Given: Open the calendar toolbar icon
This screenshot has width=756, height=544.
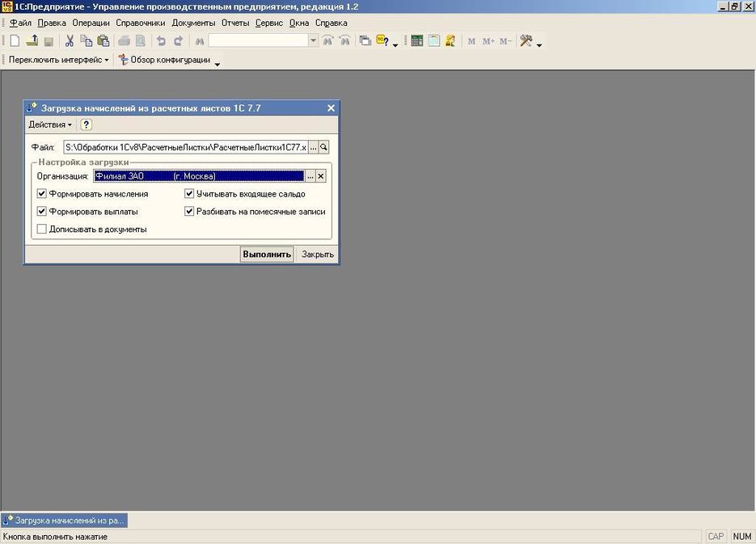Looking at the screenshot, I should pos(434,41).
